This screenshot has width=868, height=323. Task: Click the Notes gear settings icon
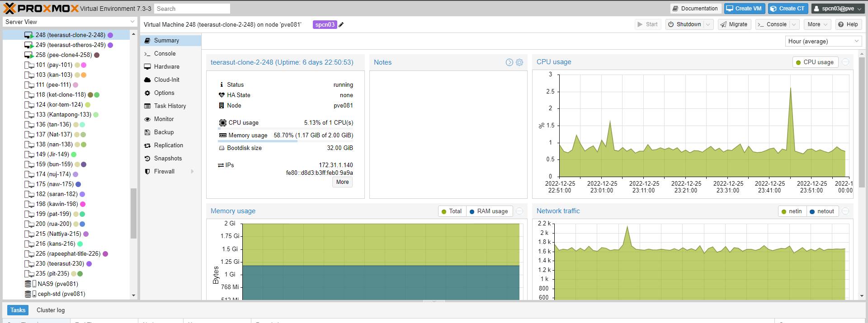pos(519,62)
